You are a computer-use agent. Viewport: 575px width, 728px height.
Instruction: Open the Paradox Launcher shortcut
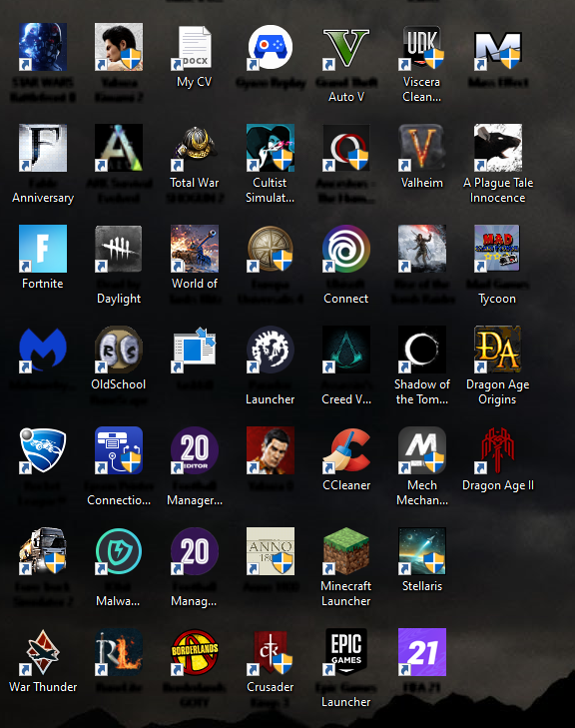[271, 350]
